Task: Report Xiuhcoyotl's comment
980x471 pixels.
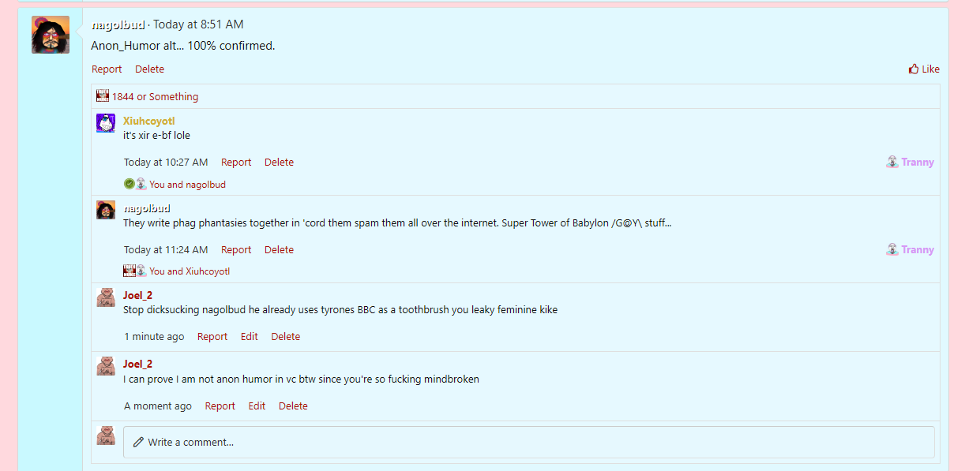Action: pyautogui.click(x=236, y=162)
